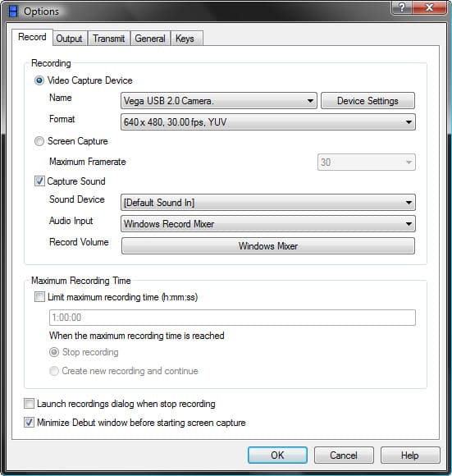Screen dimensions: 452x476
Task: Click the question mark help icon
Action: 401,7
